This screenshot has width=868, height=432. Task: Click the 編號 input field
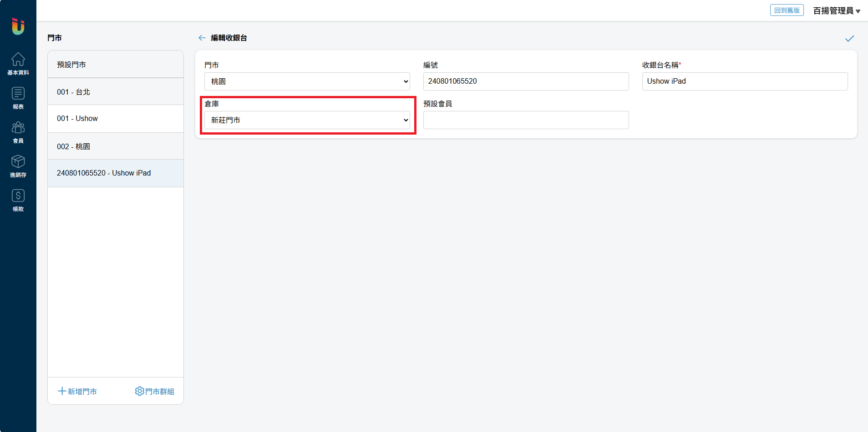[526, 81]
